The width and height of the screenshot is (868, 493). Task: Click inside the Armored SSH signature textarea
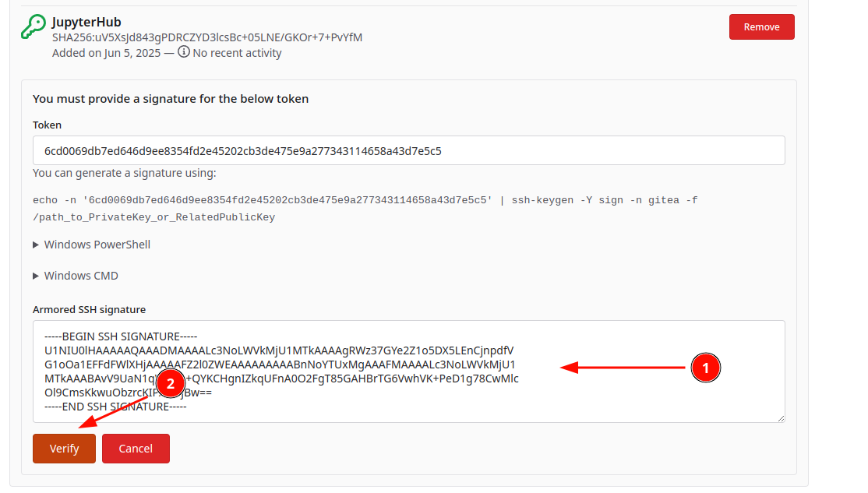point(408,372)
